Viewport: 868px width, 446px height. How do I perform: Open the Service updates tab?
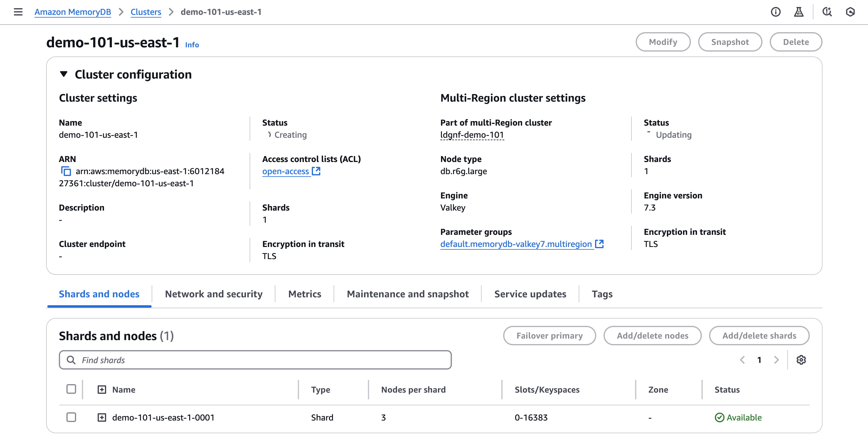[x=530, y=294]
